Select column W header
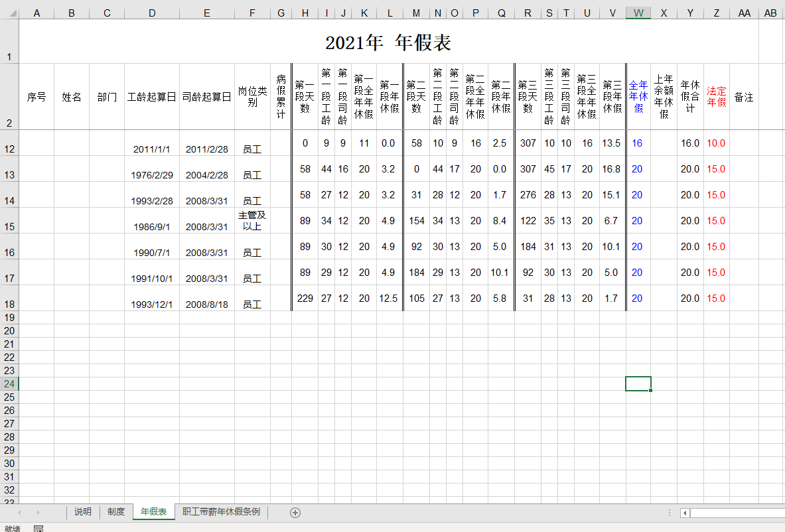The height and width of the screenshot is (532, 785). [x=638, y=13]
